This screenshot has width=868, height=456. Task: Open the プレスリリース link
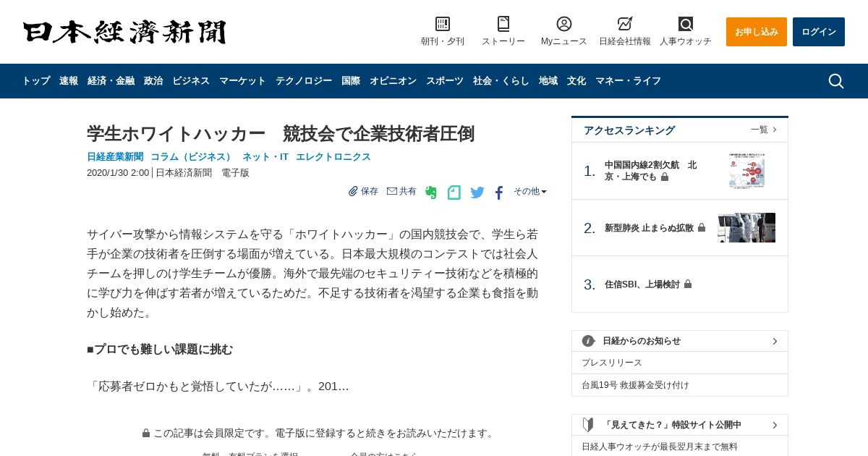612,363
